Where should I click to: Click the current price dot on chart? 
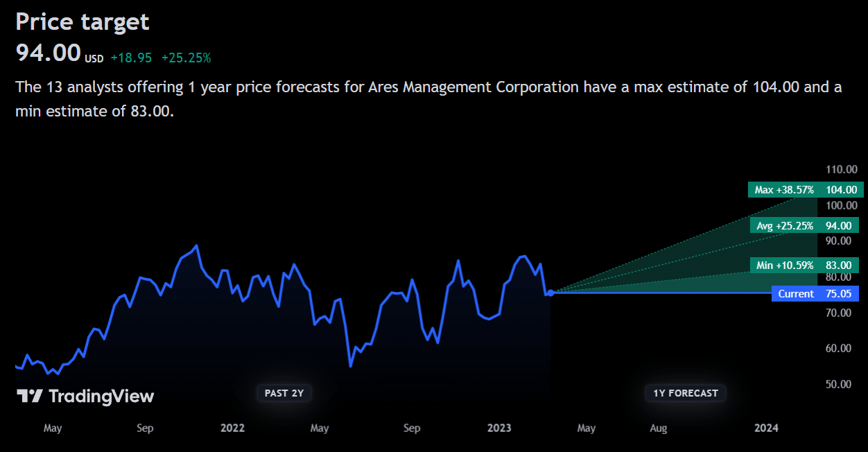[550, 293]
